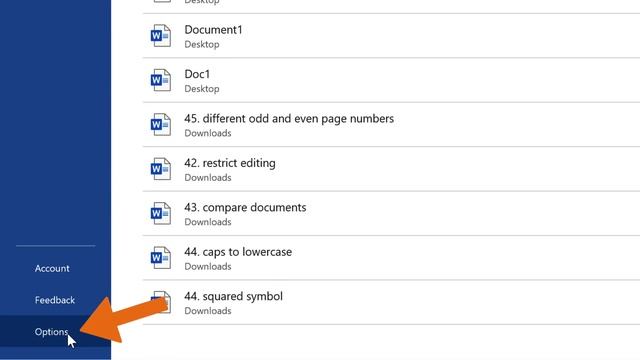Click the Word file icon for Doc1
This screenshot has width=640, height=360.
[161, 80]
